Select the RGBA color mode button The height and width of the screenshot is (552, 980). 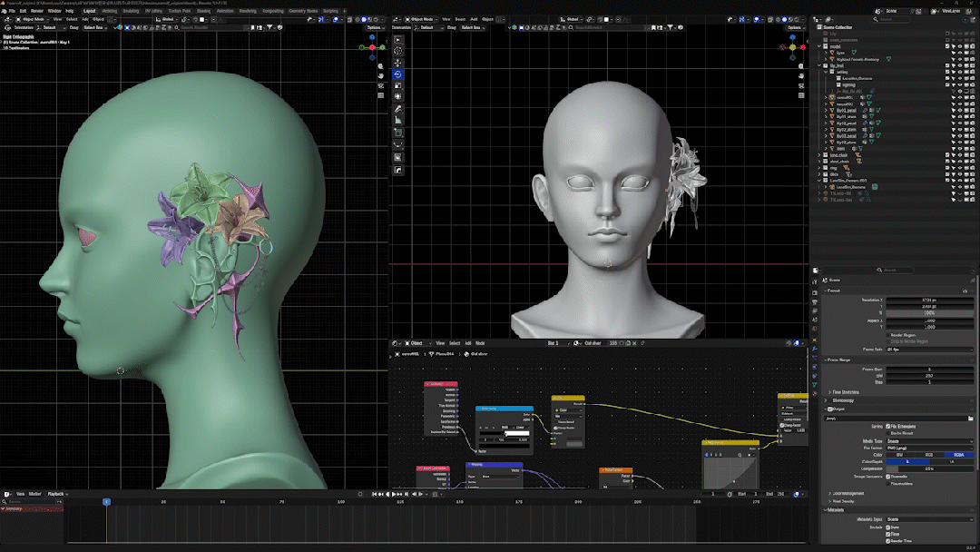coord(959,455)
